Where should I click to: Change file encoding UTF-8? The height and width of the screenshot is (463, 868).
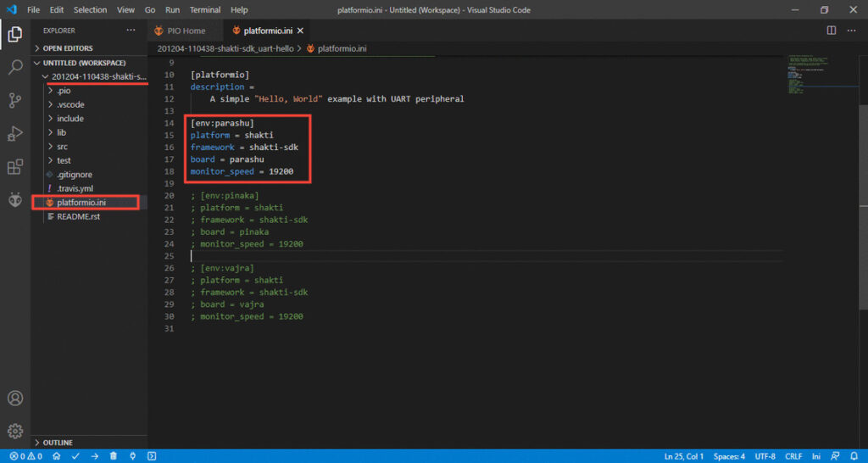765,456
